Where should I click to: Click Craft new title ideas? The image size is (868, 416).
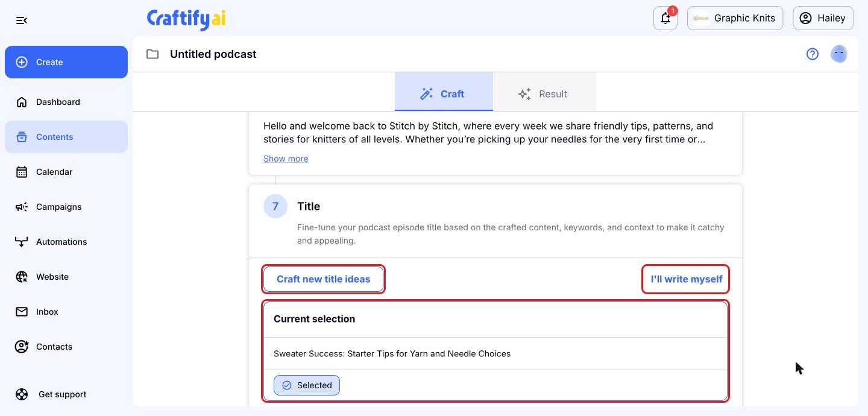(x=324, y=279)
